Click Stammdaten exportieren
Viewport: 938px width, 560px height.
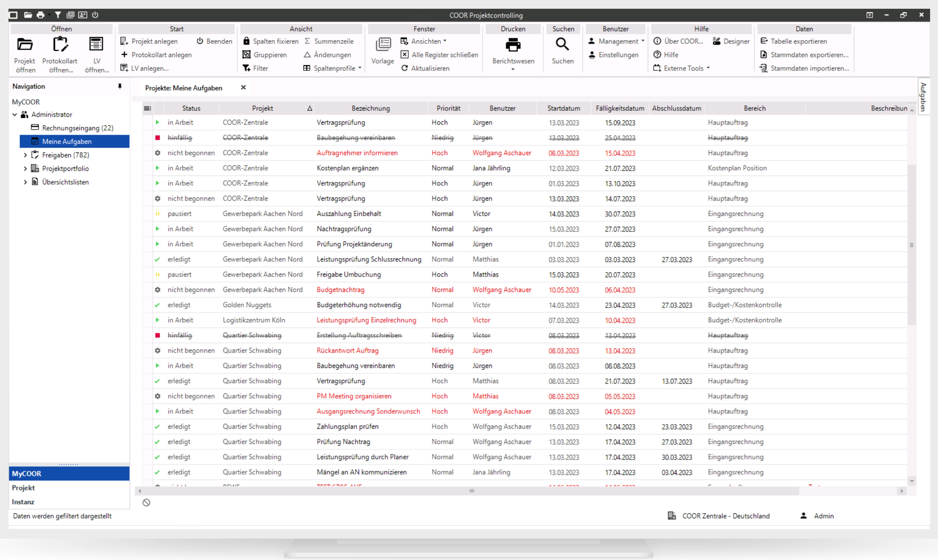804,55
